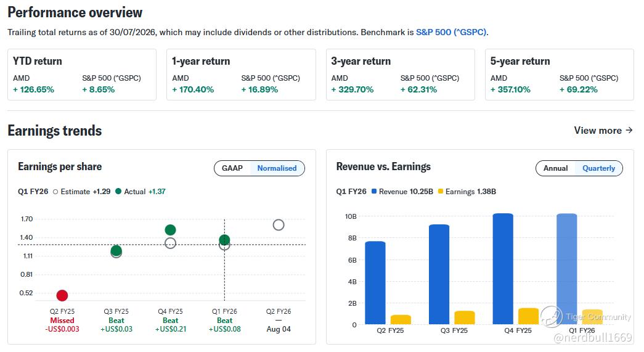Click the S&P 500 5-year value +69.22%
Image resolution: width=644 pixels, height=352 pixels.
click(x=578, y=89)
